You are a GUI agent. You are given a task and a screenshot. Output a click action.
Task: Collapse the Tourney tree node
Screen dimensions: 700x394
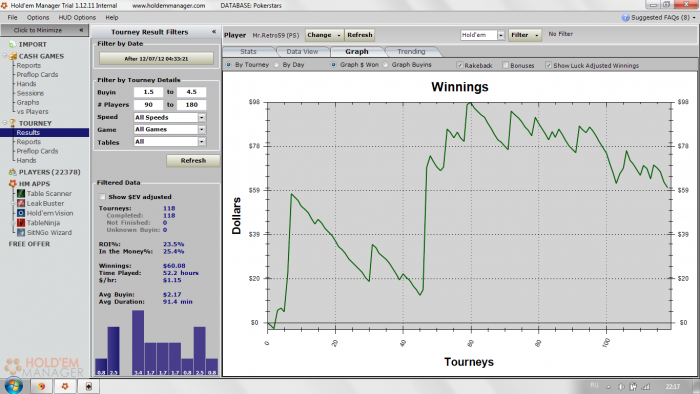(x=5, y=123)
